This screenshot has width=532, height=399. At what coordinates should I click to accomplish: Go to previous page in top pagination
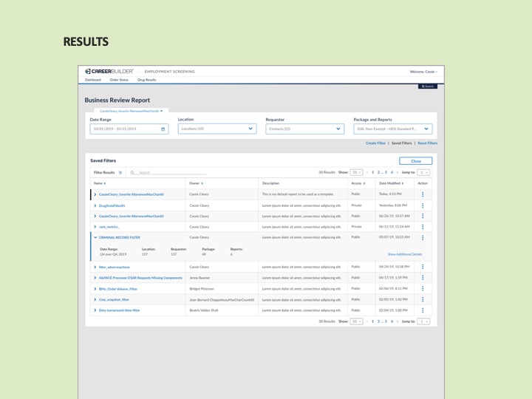coord(367,173)
